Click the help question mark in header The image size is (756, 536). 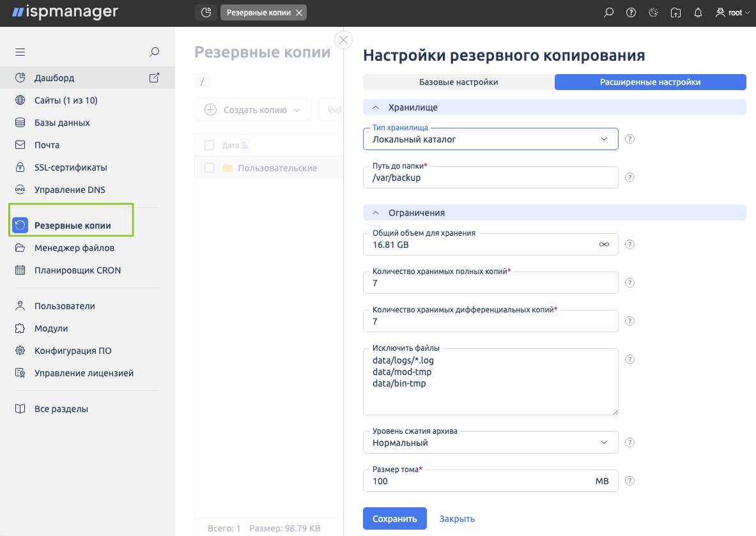tap(631, 13)
